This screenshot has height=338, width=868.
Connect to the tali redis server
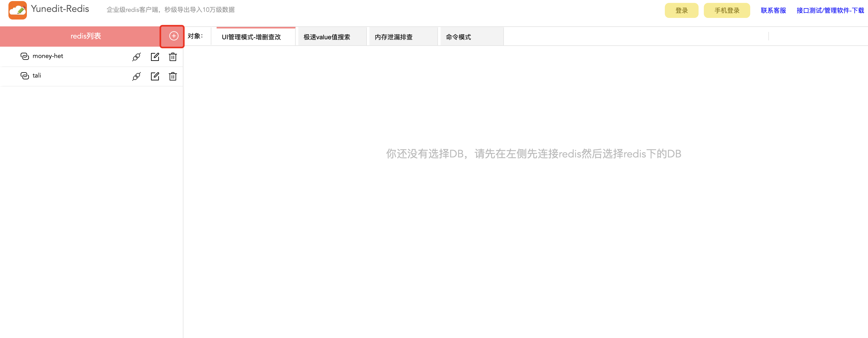pyautogui.click(x=136, y=76)
